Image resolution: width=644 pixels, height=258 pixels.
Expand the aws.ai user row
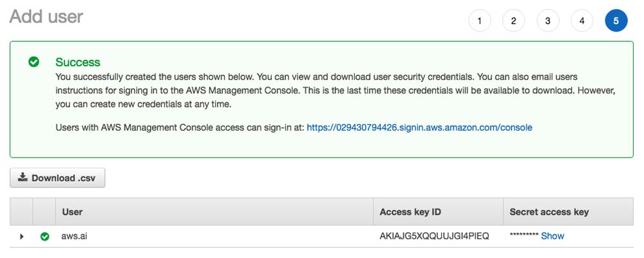[x=21, y=236]
